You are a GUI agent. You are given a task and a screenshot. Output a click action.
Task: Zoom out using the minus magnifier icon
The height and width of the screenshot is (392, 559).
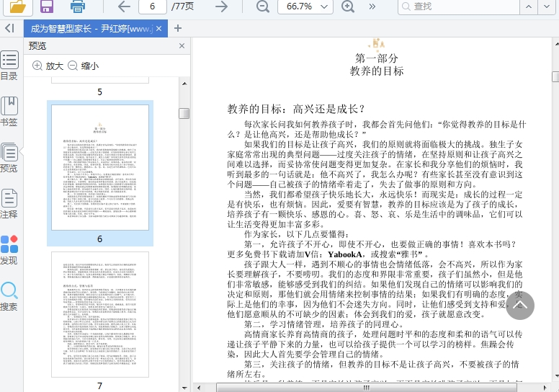(263, 6)
